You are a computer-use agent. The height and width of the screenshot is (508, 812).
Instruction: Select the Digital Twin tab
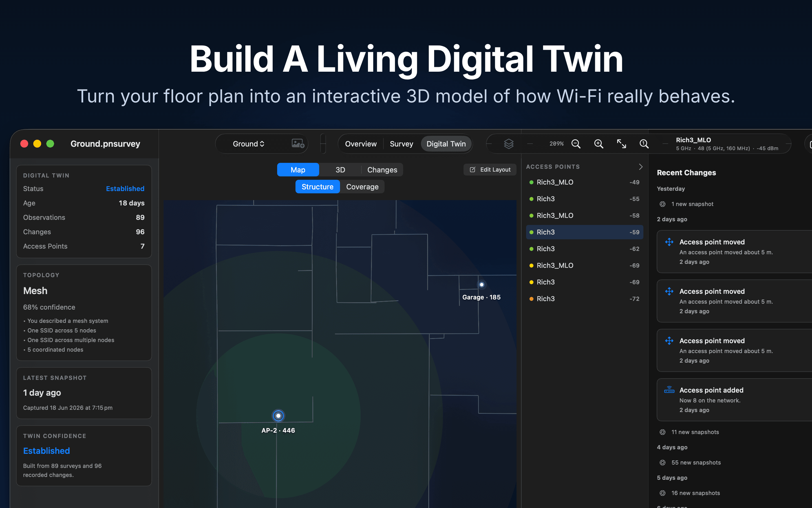(446, 144)
